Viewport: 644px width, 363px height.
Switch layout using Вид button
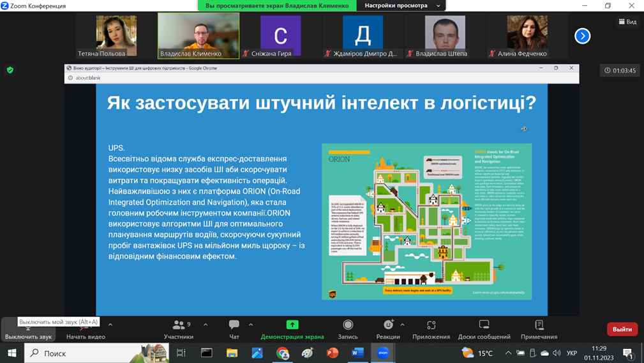pyautogui.click(x=627, y=22)
